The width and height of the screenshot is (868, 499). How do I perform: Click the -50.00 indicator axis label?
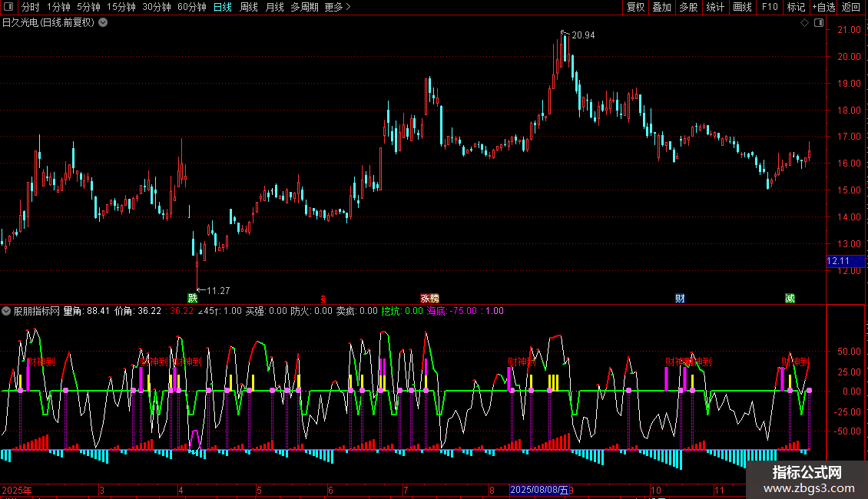coord(847,431)
